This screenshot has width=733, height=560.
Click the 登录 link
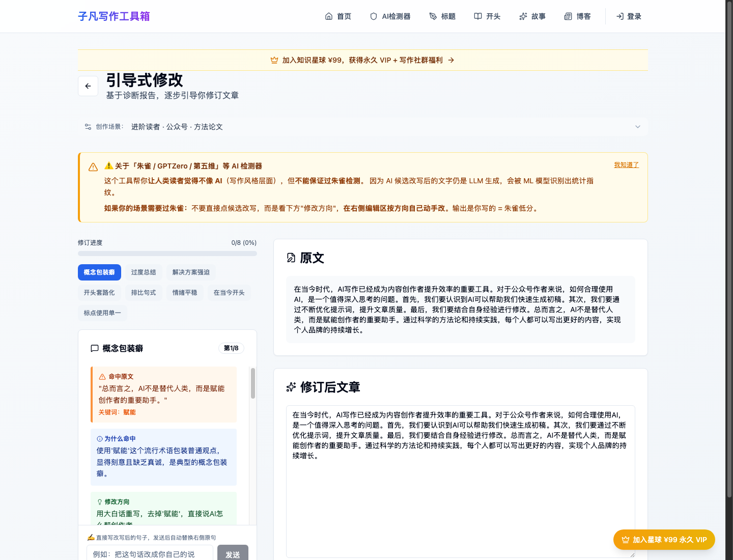[x=629, y=16]
